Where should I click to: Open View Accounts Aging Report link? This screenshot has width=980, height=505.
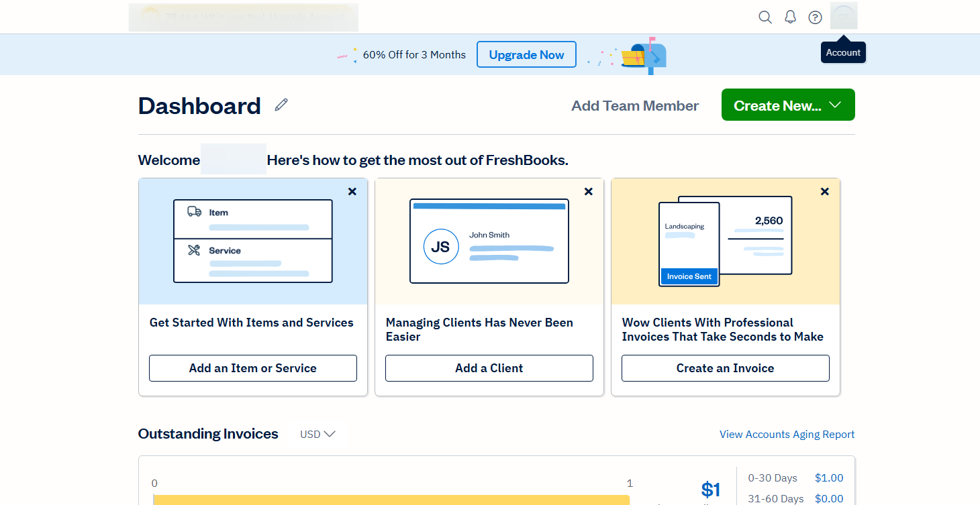coord(787,435)
